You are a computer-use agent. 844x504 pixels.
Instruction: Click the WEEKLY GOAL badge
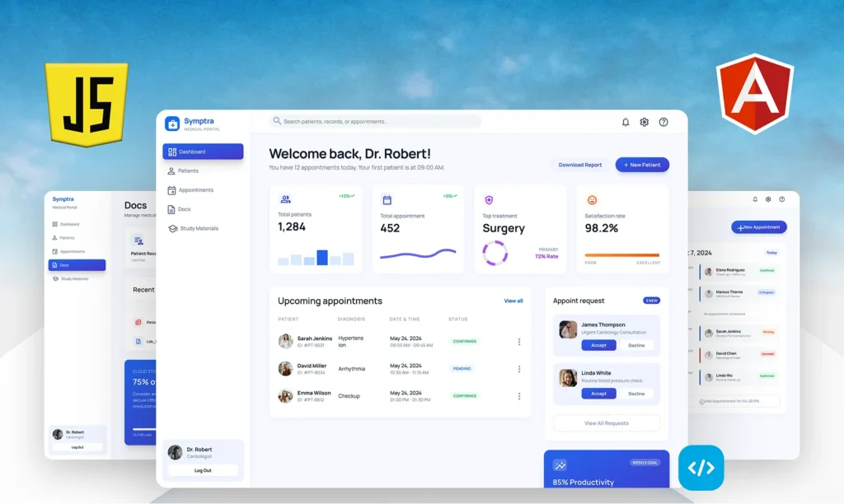pyautogui.click(x=645, y=463)
